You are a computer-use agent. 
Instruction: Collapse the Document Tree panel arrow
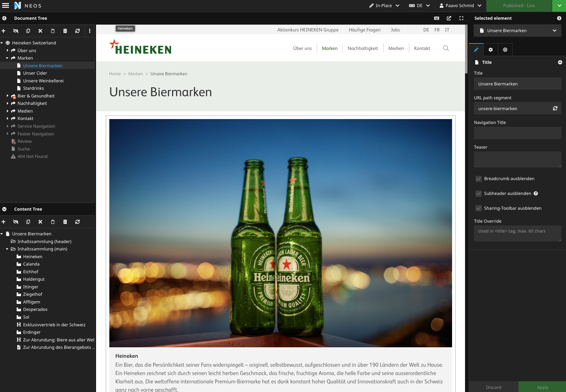pyautogui.click(x=4, y=18)
